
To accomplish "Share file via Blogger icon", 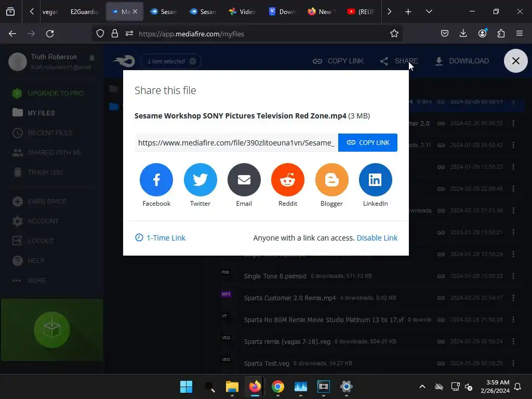I will (331, 180).
